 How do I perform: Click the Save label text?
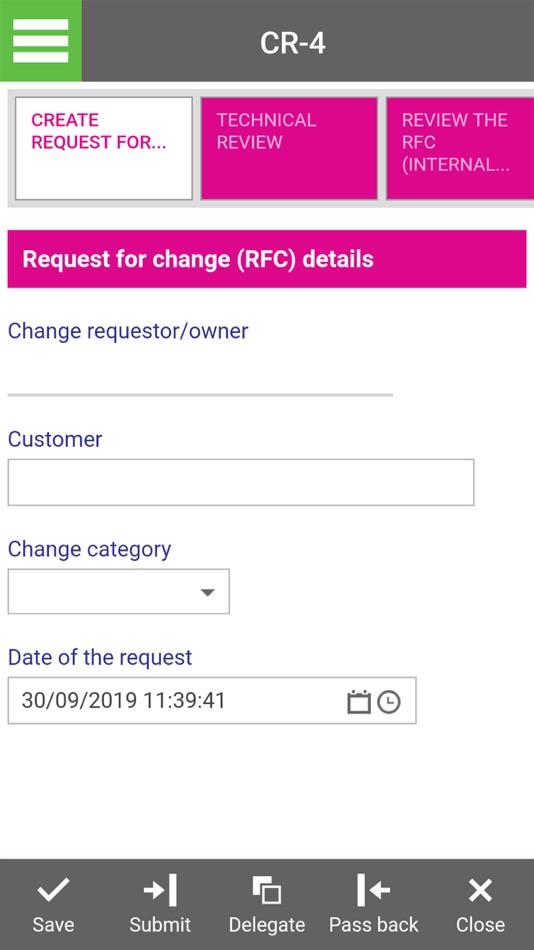coord(53,925)
